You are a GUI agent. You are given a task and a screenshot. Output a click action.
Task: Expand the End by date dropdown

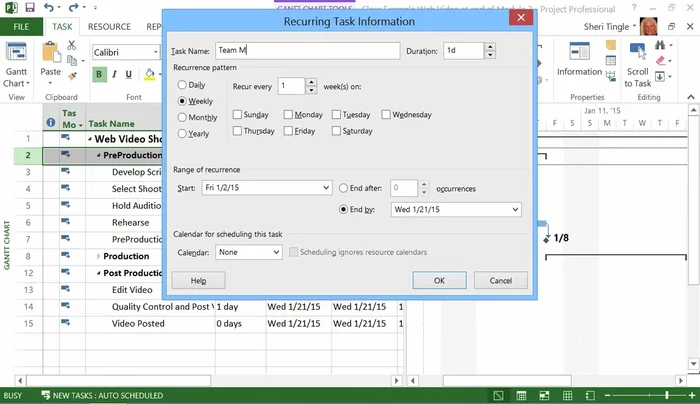[x=514, y=210]
